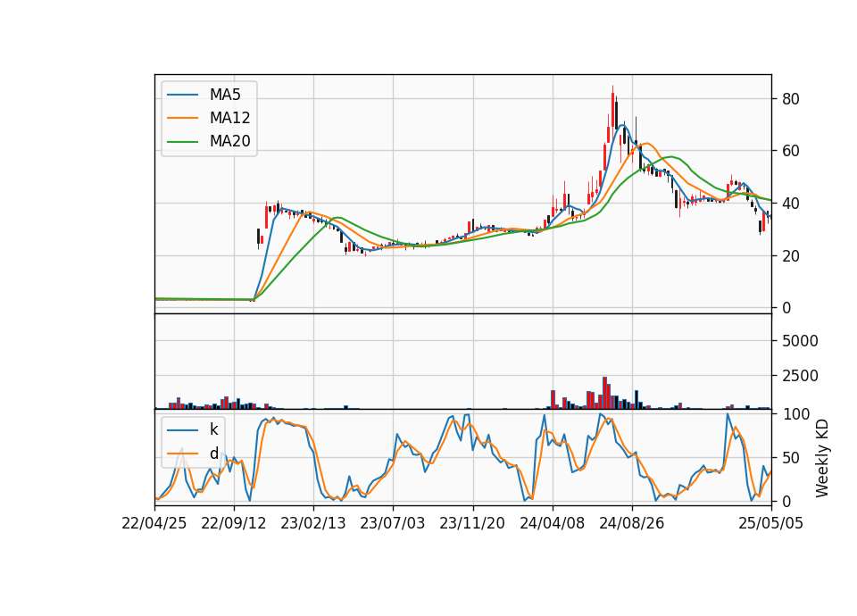Click the 23/02/13 date axis label
857x616 pixels.
pyautogui.click(x=313, y=523)
